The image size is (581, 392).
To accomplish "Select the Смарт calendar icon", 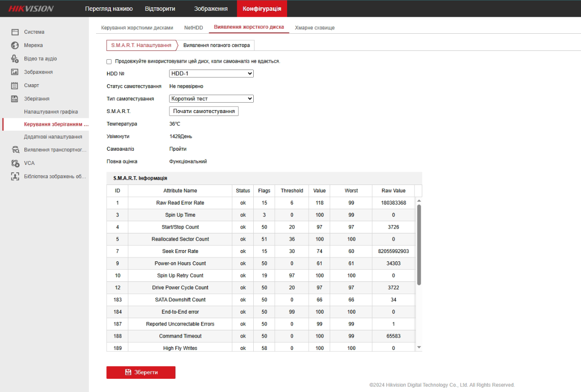I will 15,85.
